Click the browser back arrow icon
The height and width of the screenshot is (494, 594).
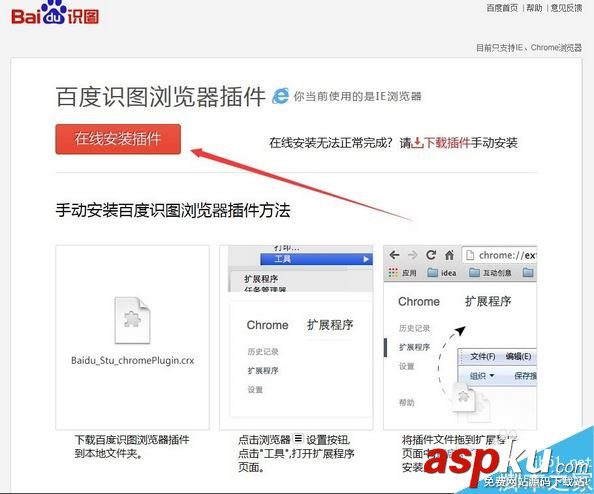[x=394, y=255]
